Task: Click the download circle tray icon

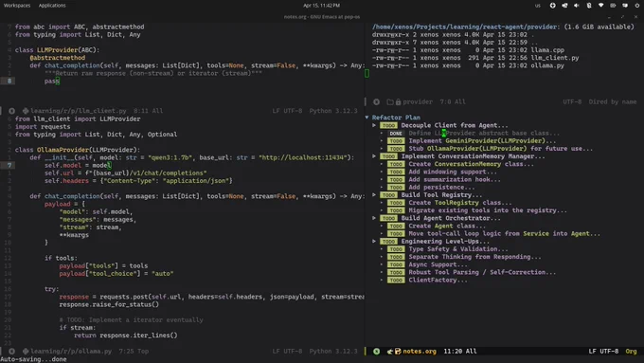Action: 552,6
